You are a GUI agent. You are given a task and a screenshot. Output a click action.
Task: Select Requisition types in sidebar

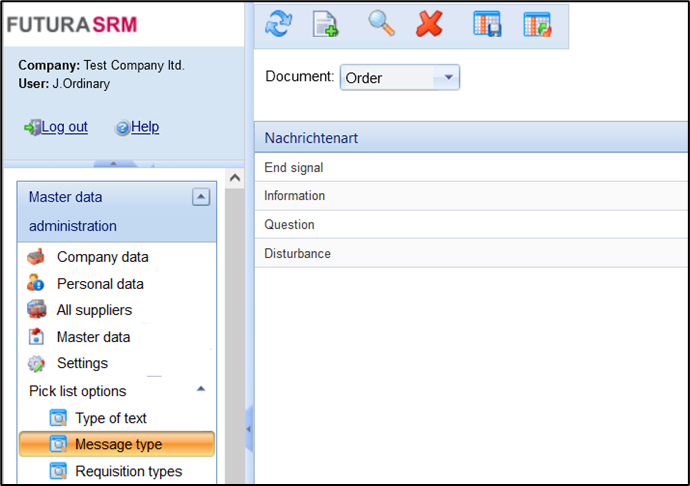[x=128, y=471]
